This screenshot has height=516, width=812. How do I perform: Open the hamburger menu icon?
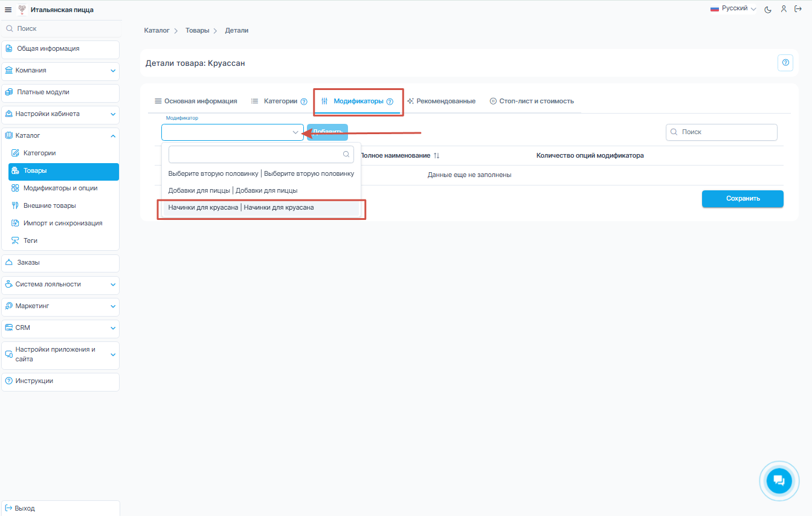tap(8, 10)
